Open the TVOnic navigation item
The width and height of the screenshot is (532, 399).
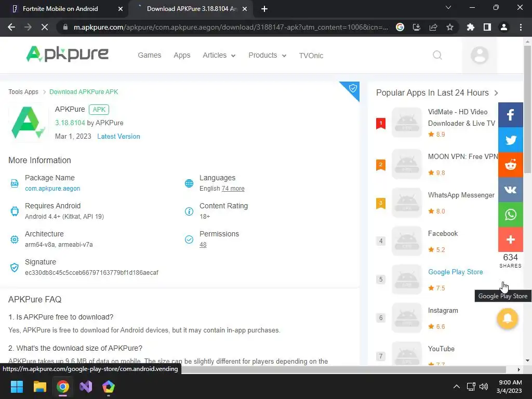click(x=311, y=55)
